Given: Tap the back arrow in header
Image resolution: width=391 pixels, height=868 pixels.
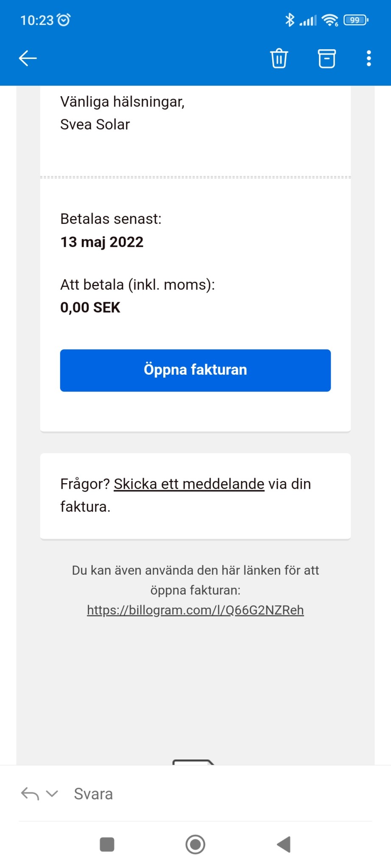Looking at the screenshot, I should [28, 58].
